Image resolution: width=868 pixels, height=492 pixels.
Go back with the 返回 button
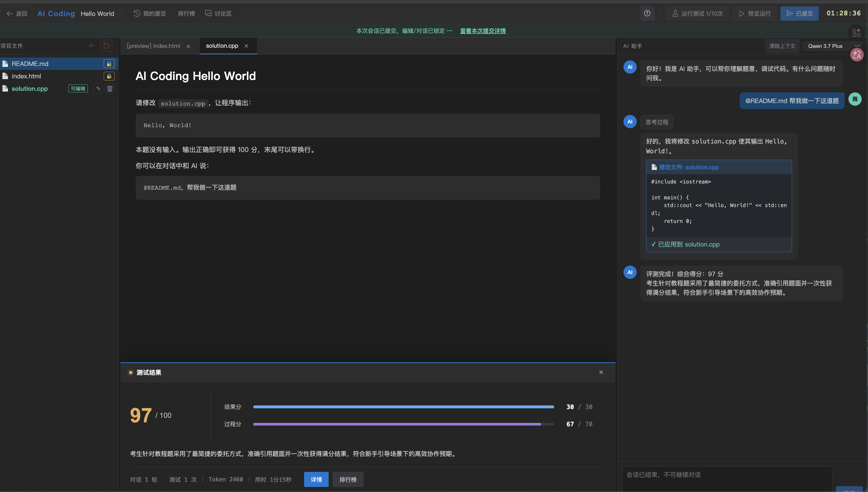17,14
